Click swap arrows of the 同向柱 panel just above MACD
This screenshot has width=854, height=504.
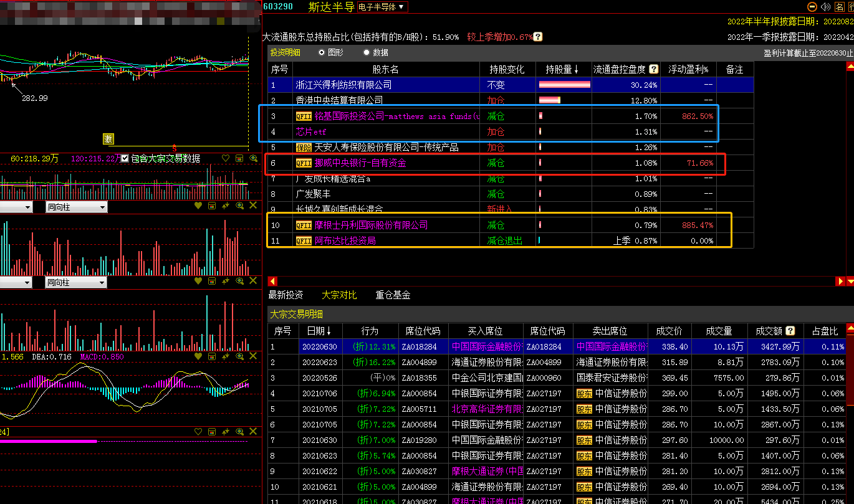pos(226,282)
